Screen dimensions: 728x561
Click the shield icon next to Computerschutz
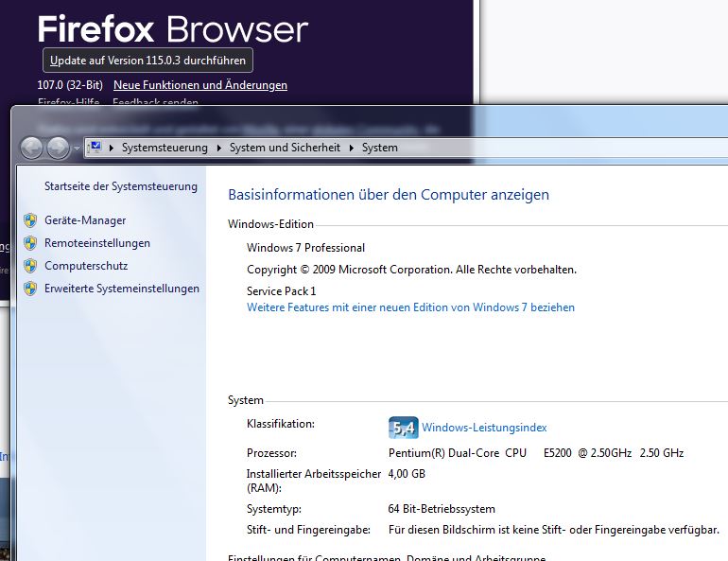tap(30, 266)
